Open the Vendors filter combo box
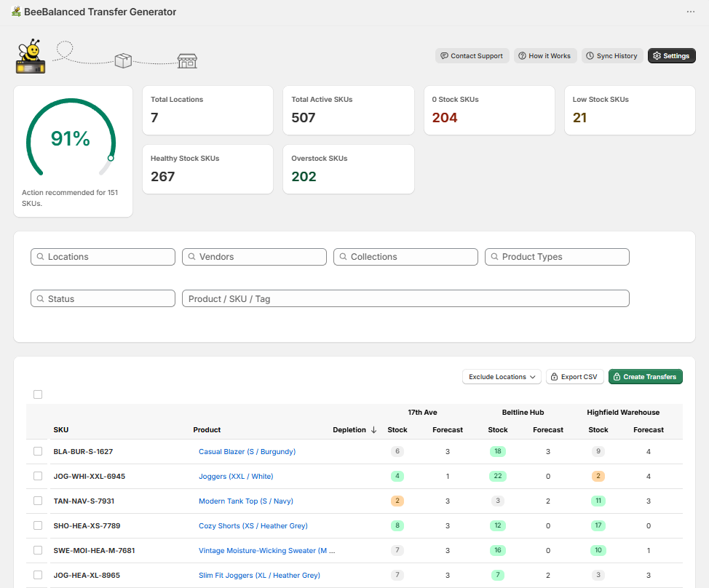The width and height of the screenshot is (709, 588). tap(254, 257)
